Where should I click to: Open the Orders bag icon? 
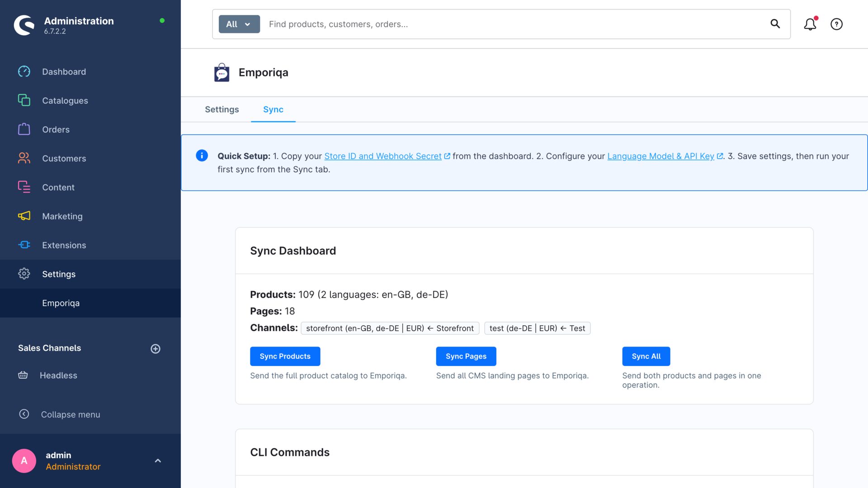[24, 129]
